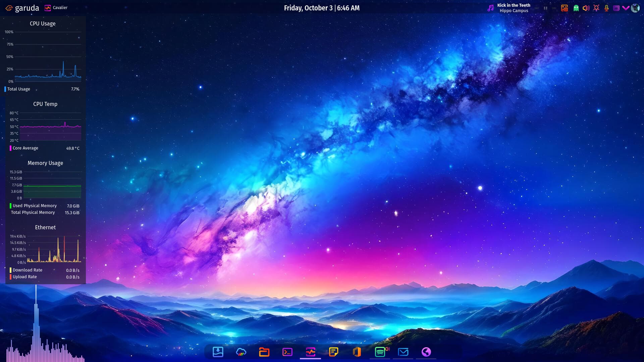Image resolution: width=644 pixels, height=362 pixels.
Task: Click the web browser globe icon
Action: (x=426, y=352)
